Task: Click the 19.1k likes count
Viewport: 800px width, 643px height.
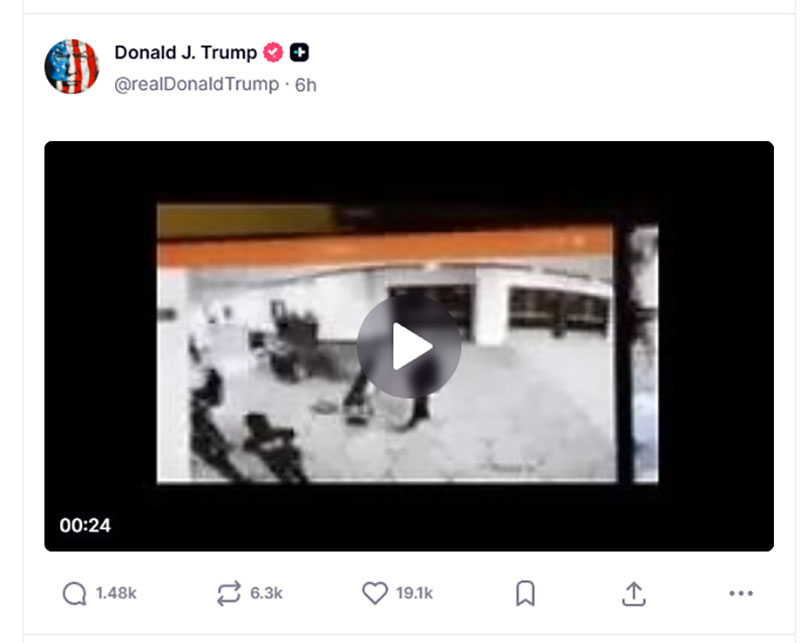Action: click(414, 593)
